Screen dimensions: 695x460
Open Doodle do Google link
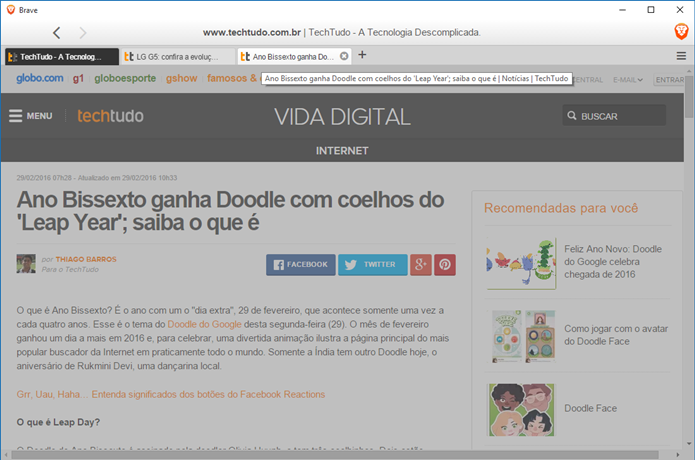click(204, 324)
